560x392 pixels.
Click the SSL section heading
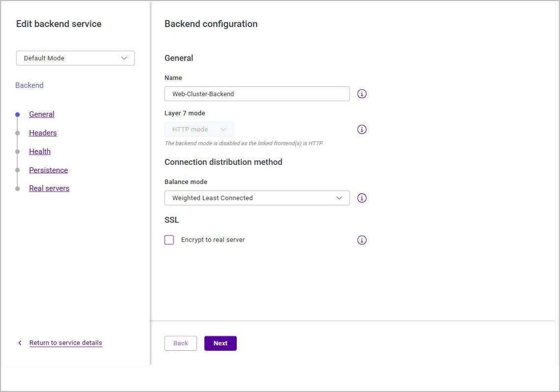(171, 220)
